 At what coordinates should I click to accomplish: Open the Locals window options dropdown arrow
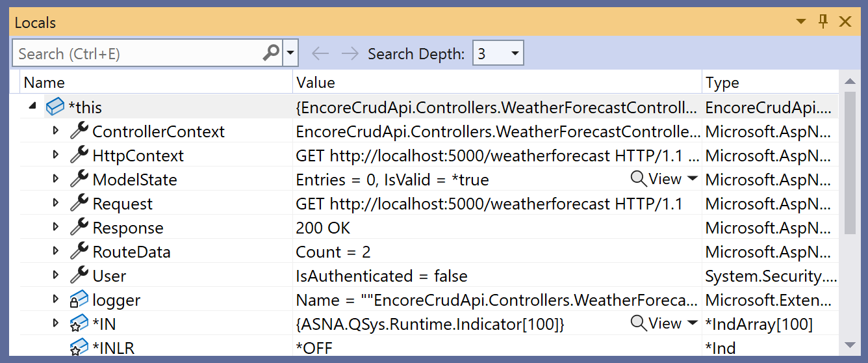(x=801, y=22)
